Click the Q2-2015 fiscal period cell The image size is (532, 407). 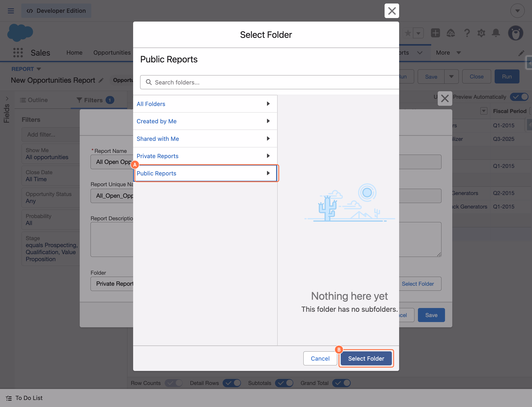click(x=504, y=193)
